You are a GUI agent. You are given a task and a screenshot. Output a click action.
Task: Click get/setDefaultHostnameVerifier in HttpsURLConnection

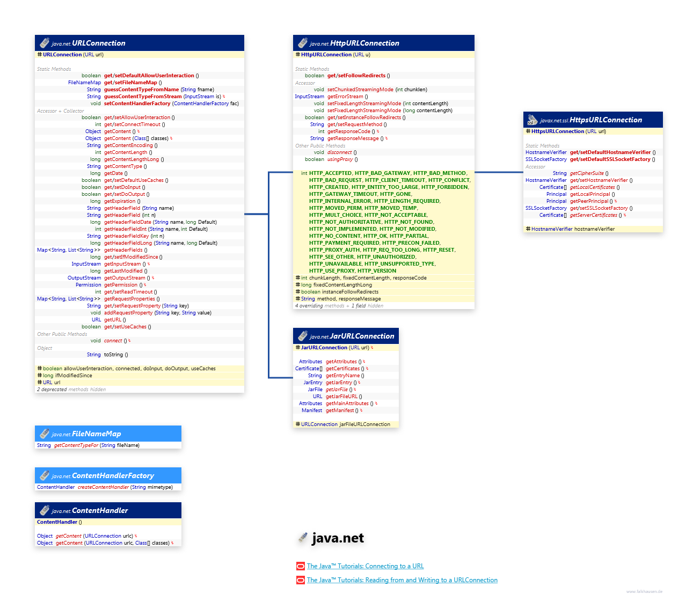610,152
